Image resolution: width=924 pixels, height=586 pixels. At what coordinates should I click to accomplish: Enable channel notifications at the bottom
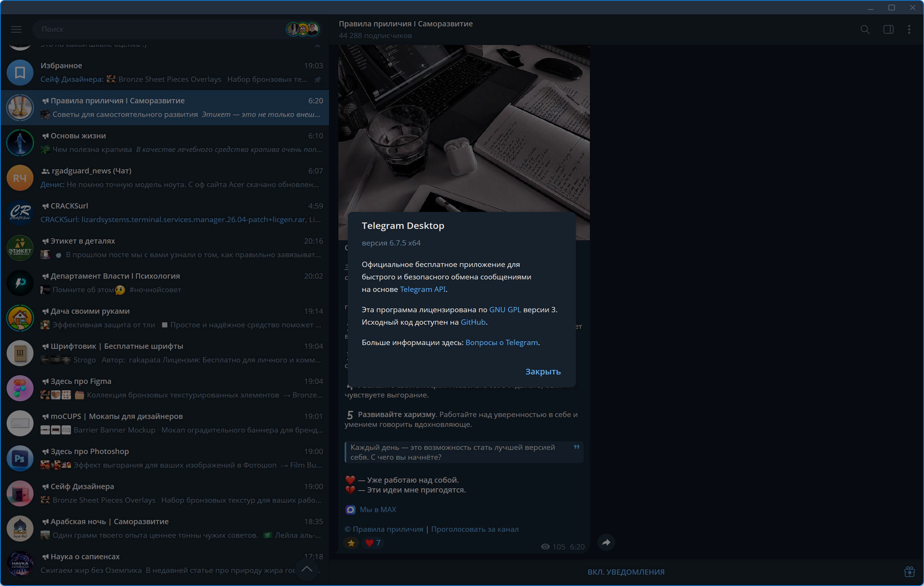(x=626, y=572)
